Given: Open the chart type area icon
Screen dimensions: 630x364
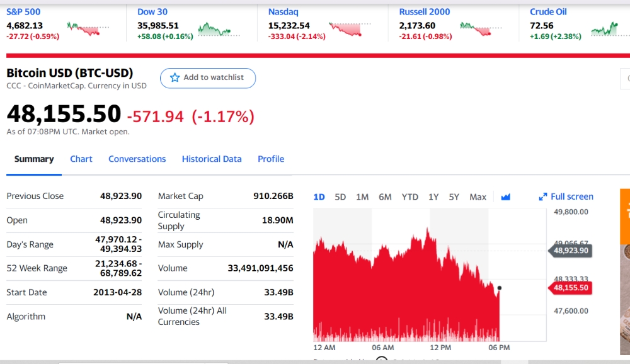Looking at the screenshot, I should pos(505,197).
